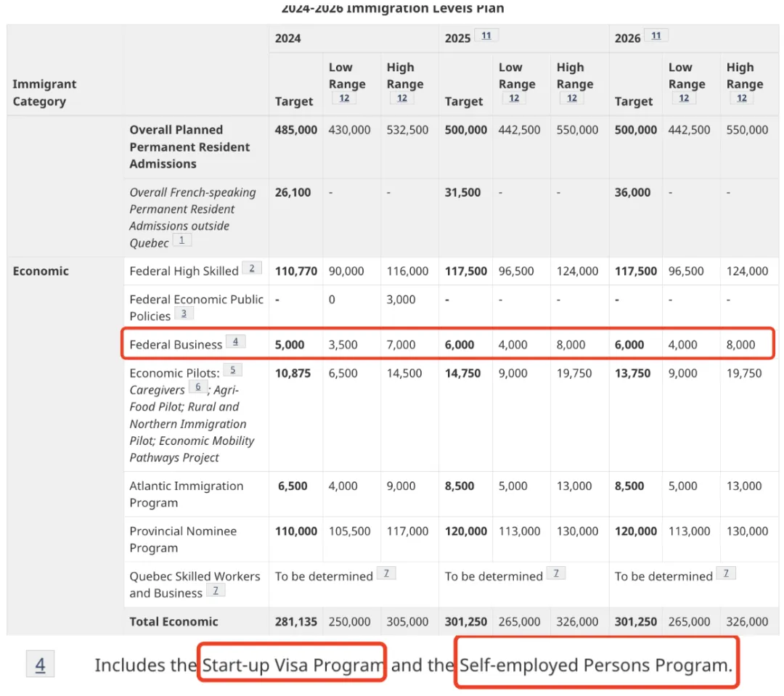Screen dimensions: 784x696
Task: Open footnote 12 under 2026 High Range
Action: (742, 98)
